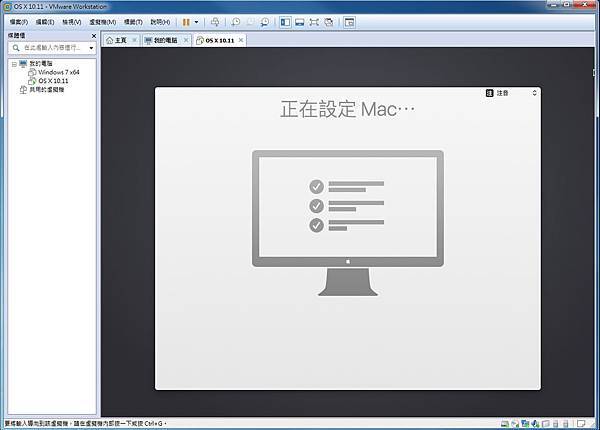The height and width of the screenshot is (430, 600).
Task: Click the VMware icon in title bar
Action: tap(7, 7)
